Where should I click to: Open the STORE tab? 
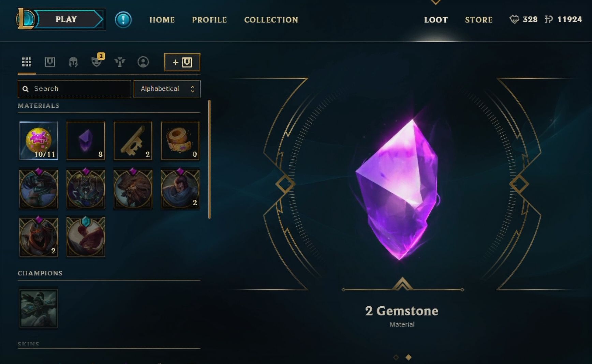click(479, 20)
